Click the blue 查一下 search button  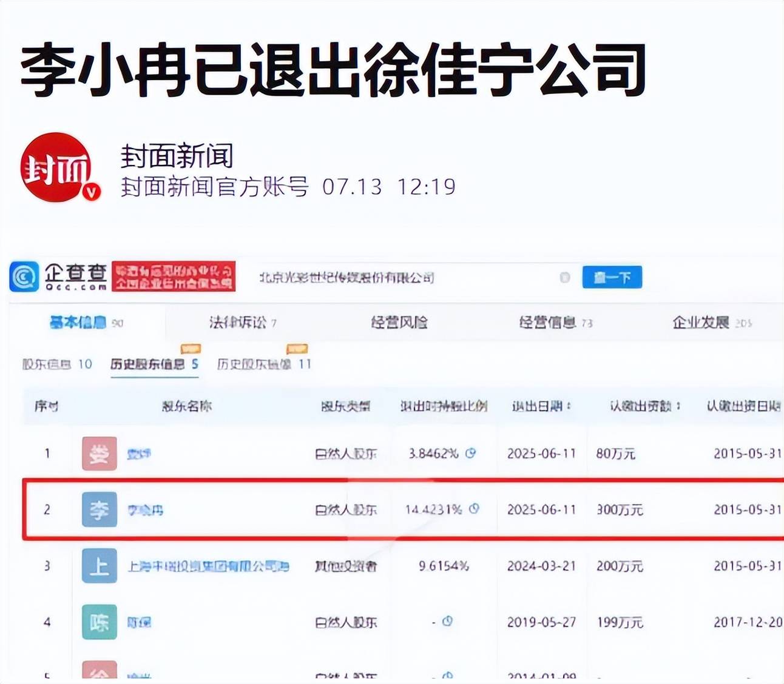612,277
